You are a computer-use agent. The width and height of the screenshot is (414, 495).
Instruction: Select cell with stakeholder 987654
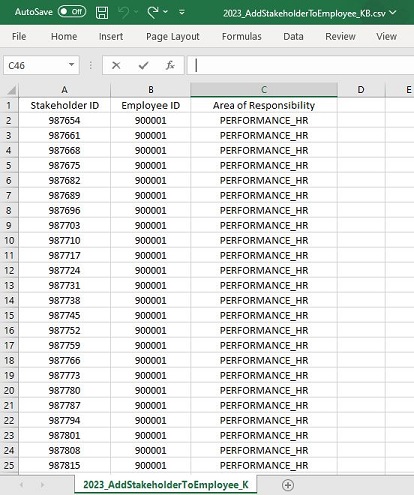pos(64,120)
